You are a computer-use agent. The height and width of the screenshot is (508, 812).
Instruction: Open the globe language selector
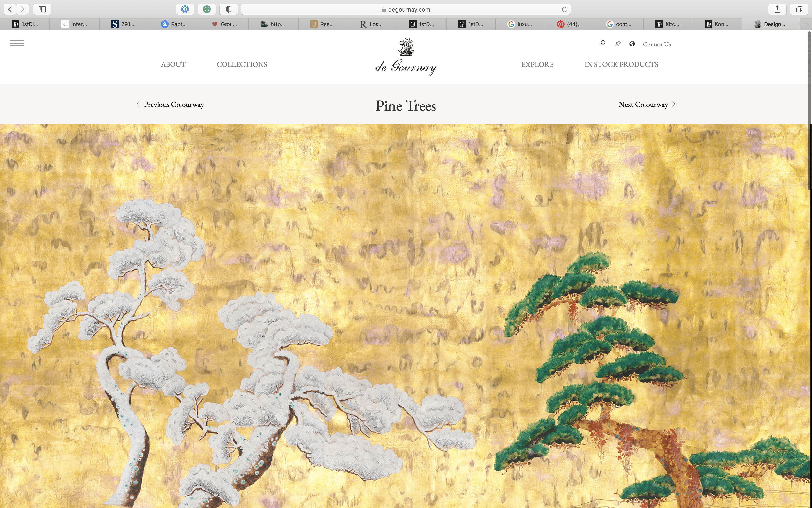[x=632, y=44]
